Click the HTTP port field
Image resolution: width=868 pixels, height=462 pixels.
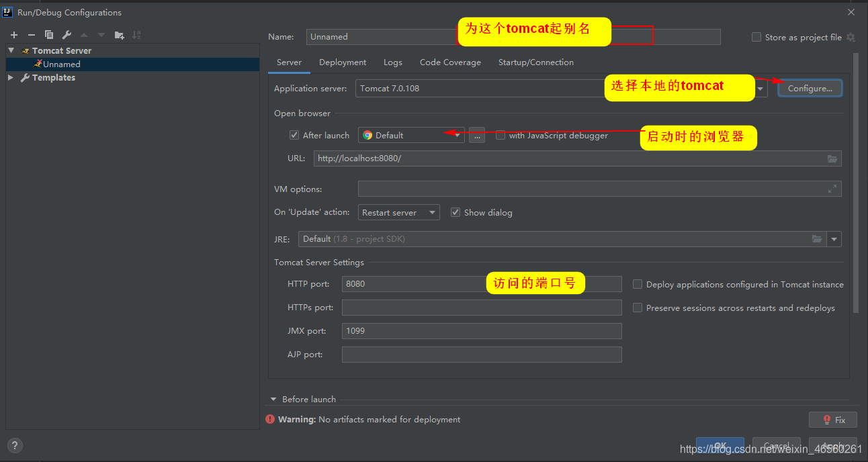click(x=482, y=284)
